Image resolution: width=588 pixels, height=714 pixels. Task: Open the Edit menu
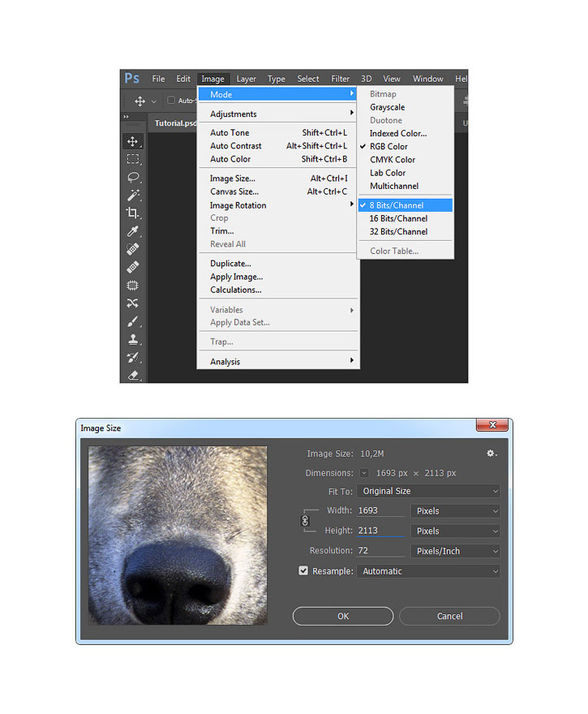183,79
